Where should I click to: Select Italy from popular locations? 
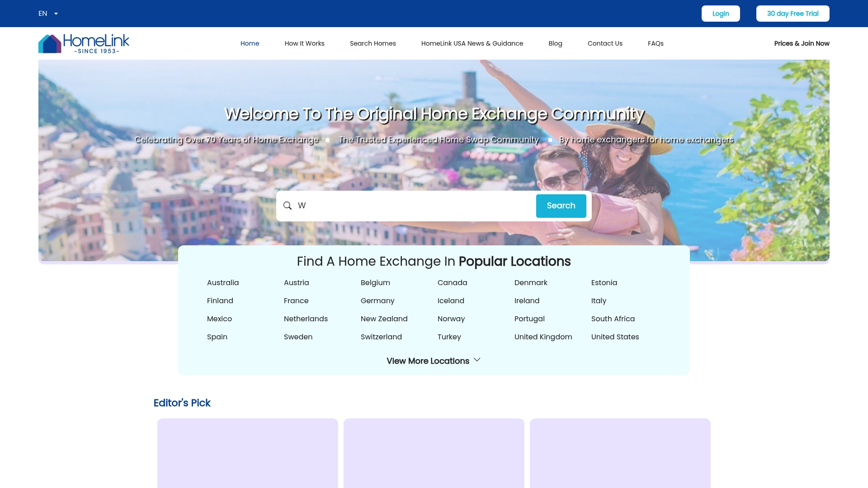[x=599, y=300]
